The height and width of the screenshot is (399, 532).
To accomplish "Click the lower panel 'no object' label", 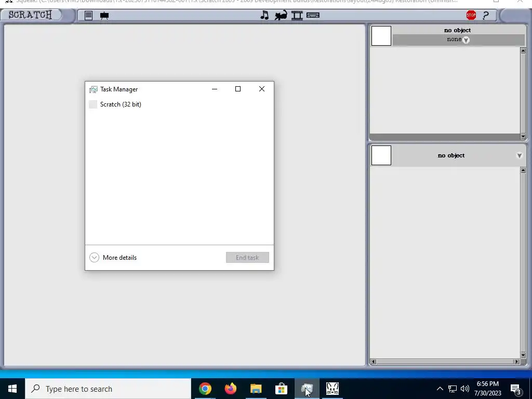I will click(451, 155).
